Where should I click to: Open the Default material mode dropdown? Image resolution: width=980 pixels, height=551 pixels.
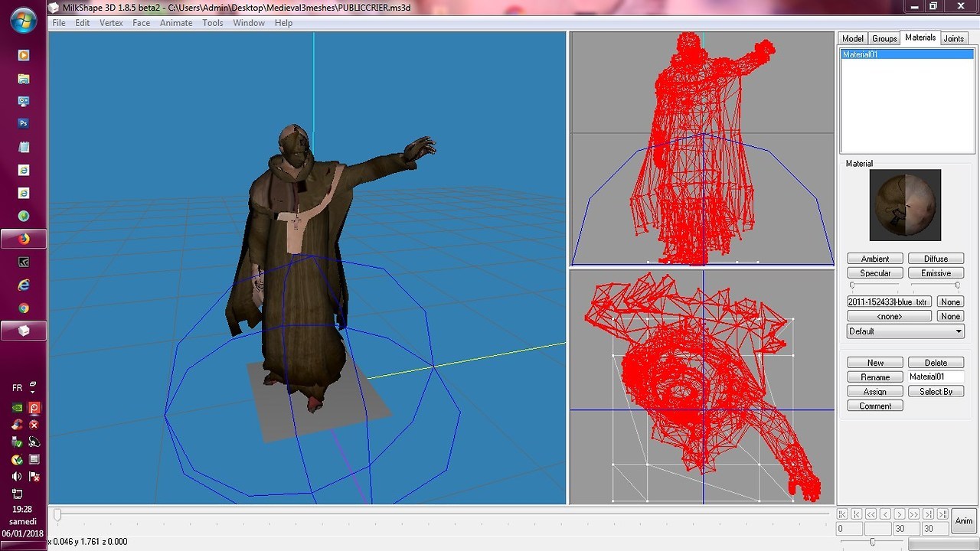(905, 331)
